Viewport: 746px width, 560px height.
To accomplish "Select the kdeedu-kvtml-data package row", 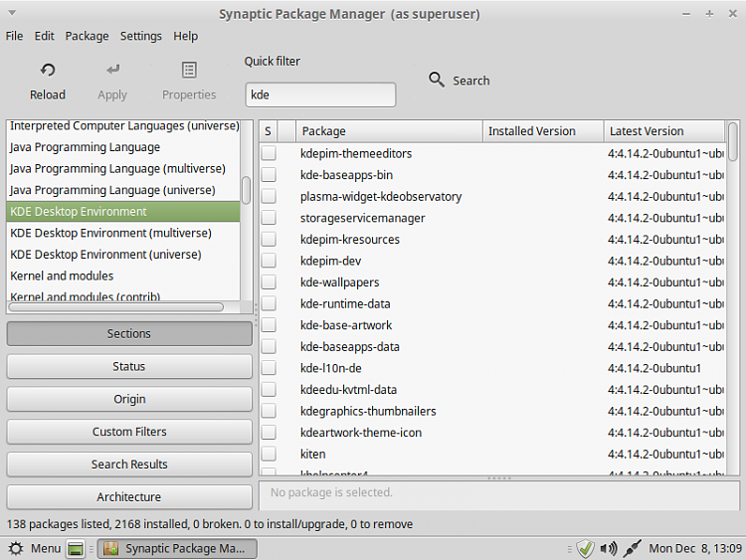I will point(492,389).
